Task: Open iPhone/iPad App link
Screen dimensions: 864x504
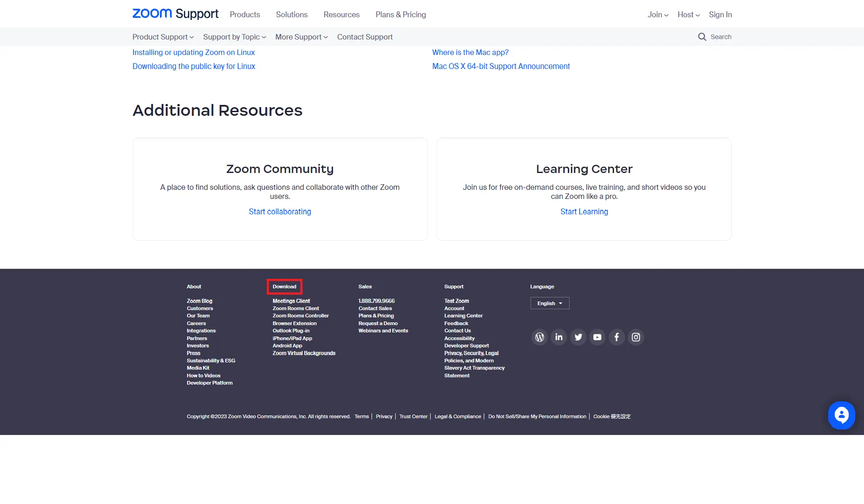Action: (292, 338)
